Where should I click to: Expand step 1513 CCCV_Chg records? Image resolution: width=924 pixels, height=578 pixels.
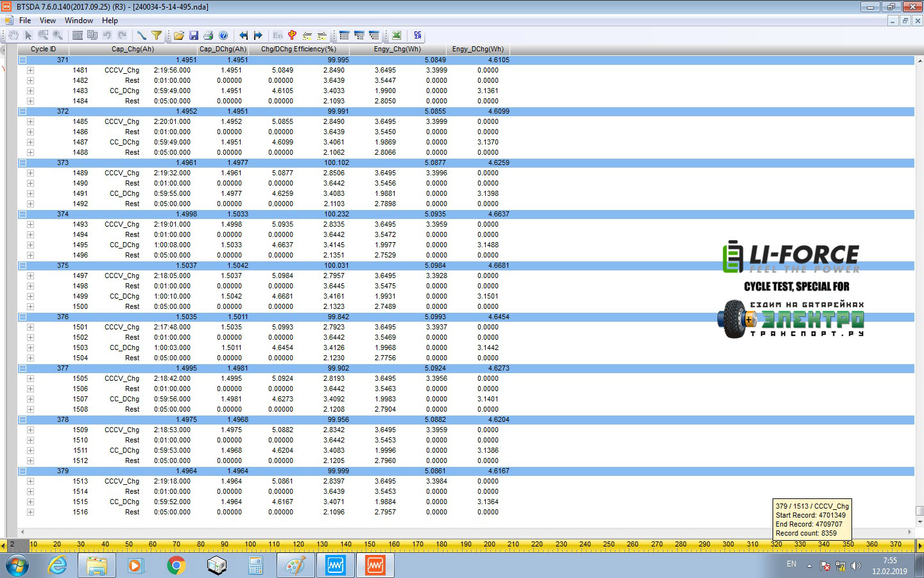tap(30, 481)
